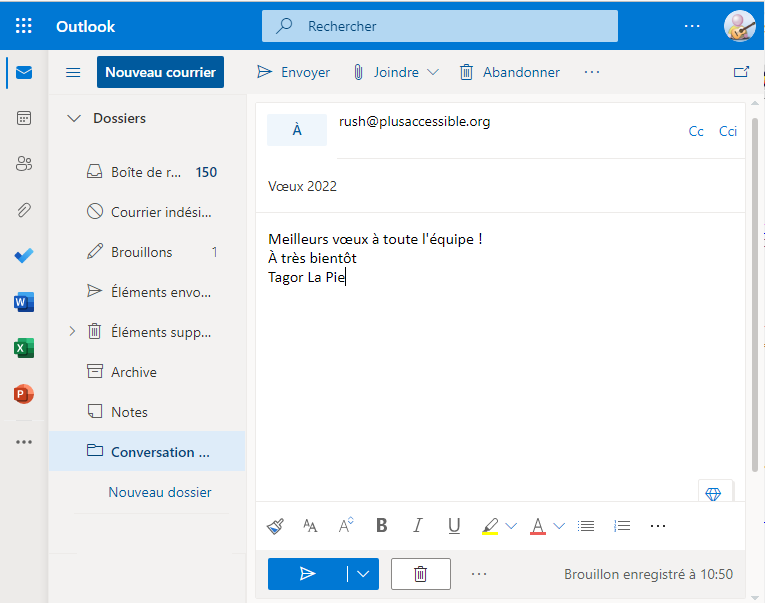Screen dimensions: 765x603
Task: Toggle bold formatting
Action: click(x=381, y=526)
